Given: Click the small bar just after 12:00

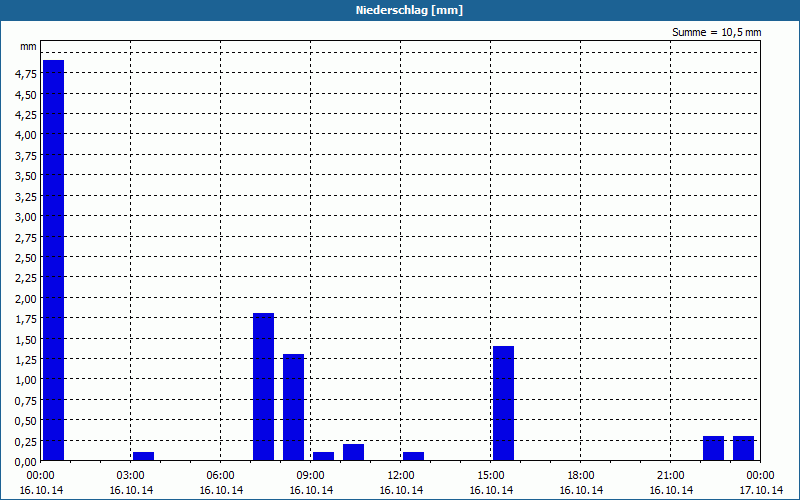Looking at the screenshot, I should click(x=413, y=456).
